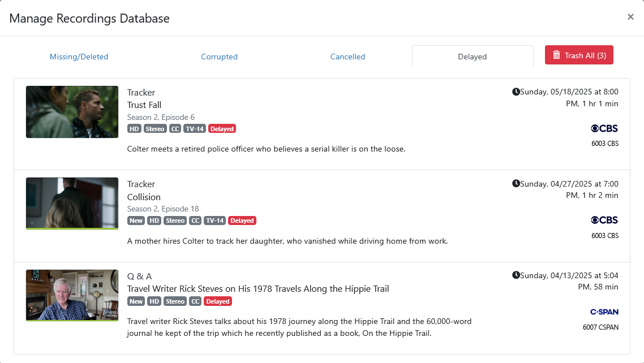This screenshot has height=363, width=644.
Task: Open the Corrupted tab
Action: (x=219, y=57)
